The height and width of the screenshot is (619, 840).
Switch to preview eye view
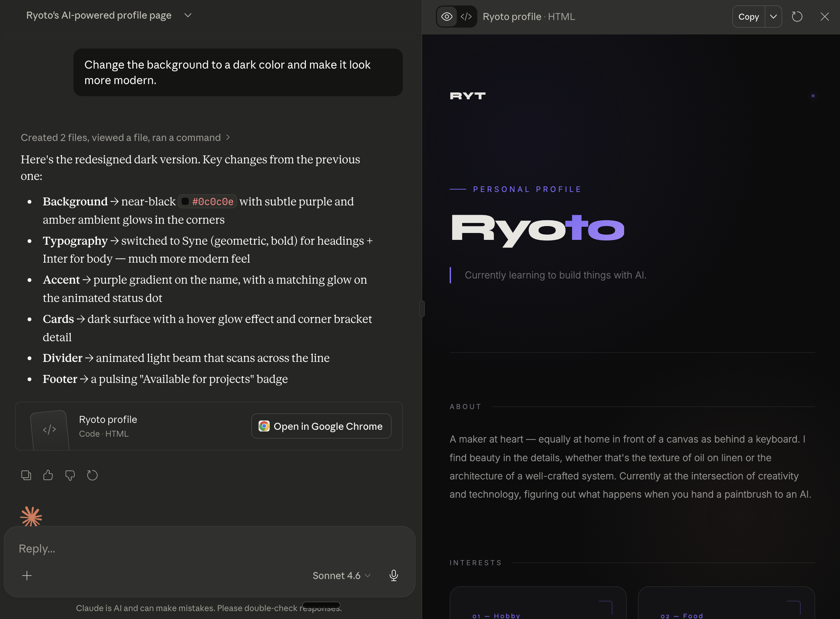click(447, 17)
